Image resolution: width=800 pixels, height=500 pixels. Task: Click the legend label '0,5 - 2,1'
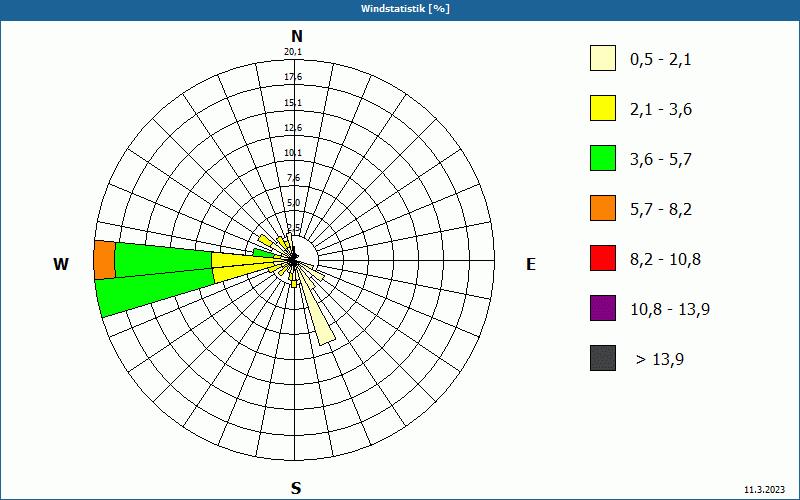click(661, 60)
